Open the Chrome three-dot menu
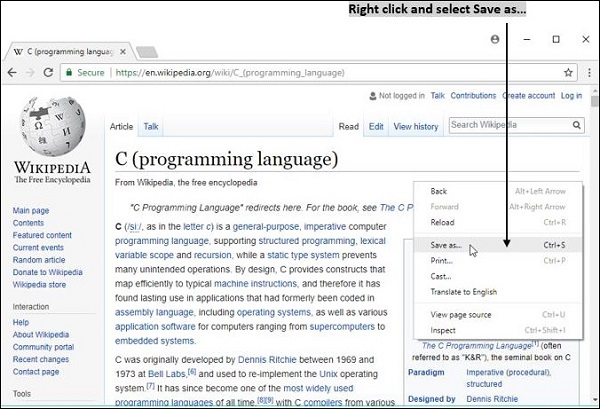This screenshot has width=600, height=409. [589, 72]
